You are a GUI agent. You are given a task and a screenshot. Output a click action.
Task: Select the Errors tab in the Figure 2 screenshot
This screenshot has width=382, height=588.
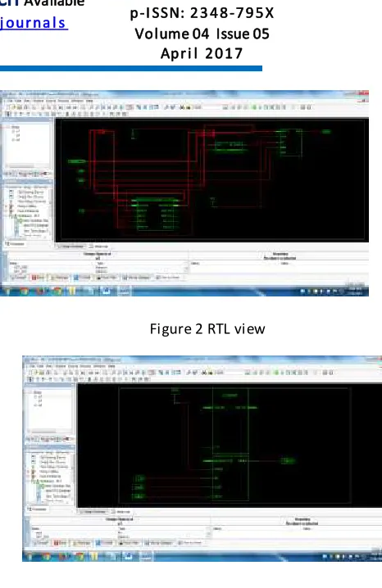point(38,278)
